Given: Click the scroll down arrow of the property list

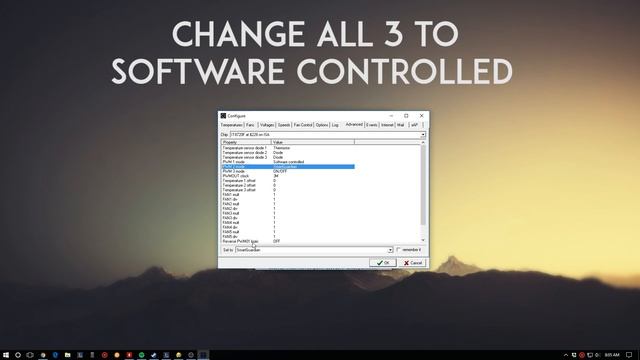Looking at the screenshot, I should [423, 240].
